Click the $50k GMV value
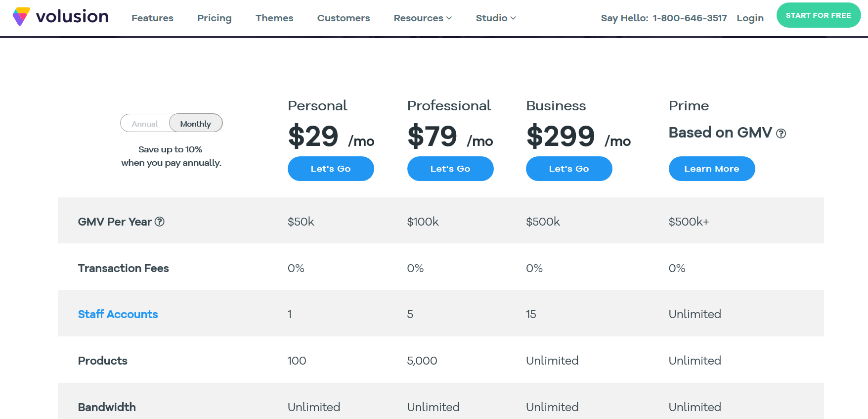 (x=301, y=222)
